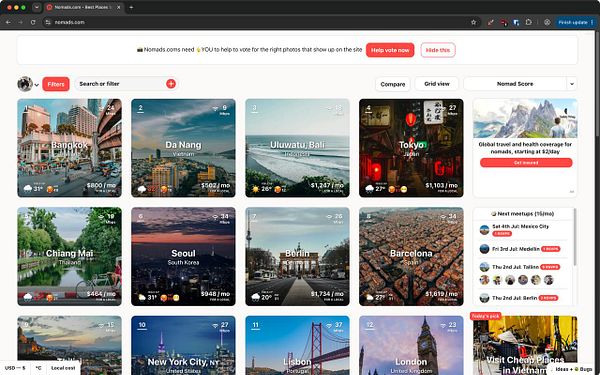The width and height of the screenshot is (600, 375).
Task: Click the Bangkok weather cloud icon
Action: (28, 188)
